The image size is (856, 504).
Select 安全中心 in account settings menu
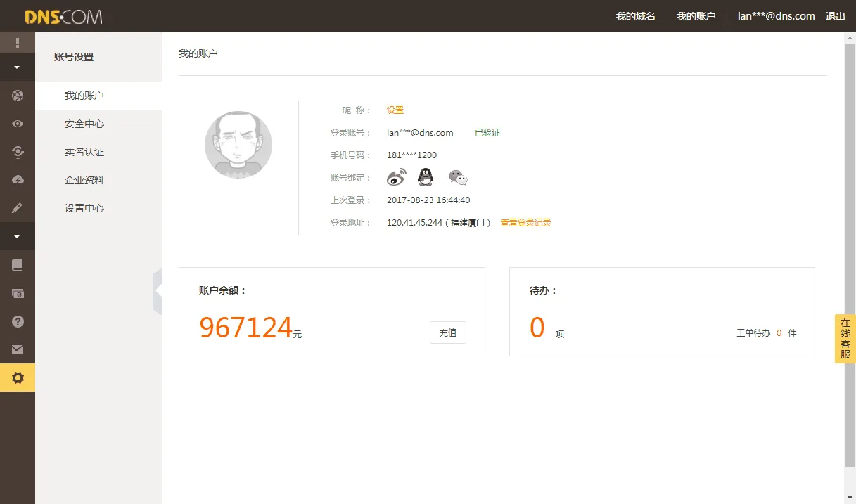(84, 124)
